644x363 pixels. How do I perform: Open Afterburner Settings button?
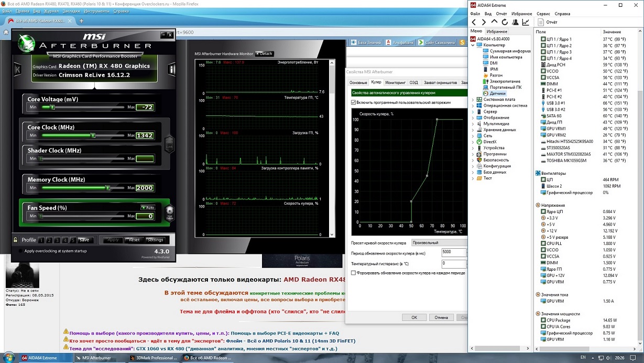click(x=155, y=240)
